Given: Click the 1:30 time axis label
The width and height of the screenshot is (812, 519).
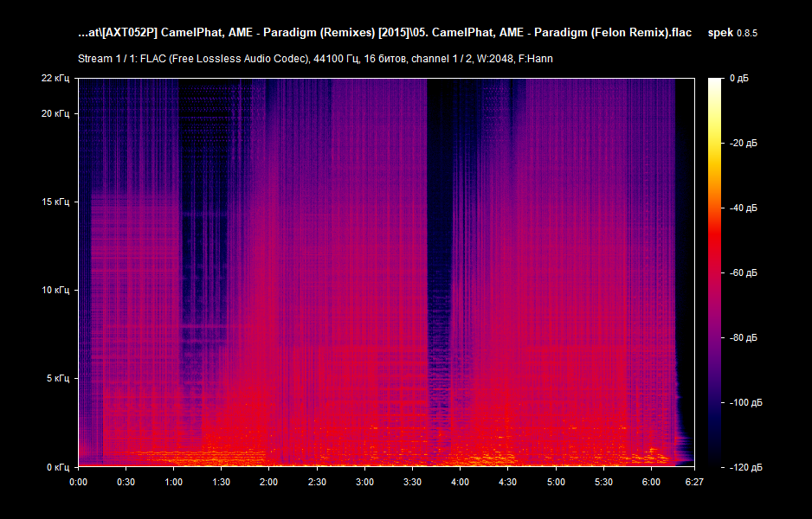Looking at the screenshot, I should [221, 483].
